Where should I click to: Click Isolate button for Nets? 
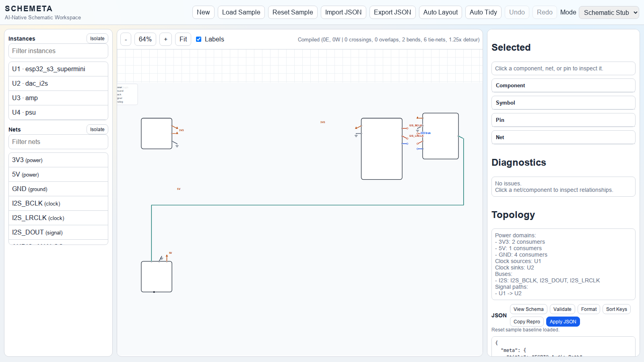tap(97, 130)
